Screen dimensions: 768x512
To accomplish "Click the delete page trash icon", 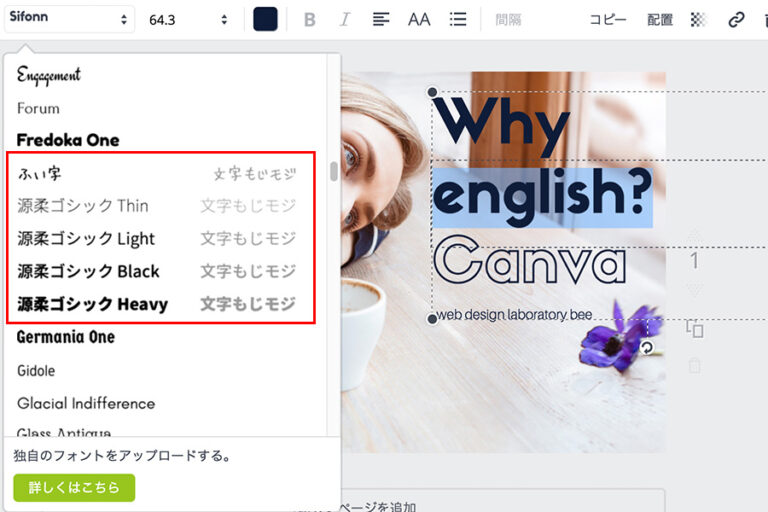I will coord(695,366).
